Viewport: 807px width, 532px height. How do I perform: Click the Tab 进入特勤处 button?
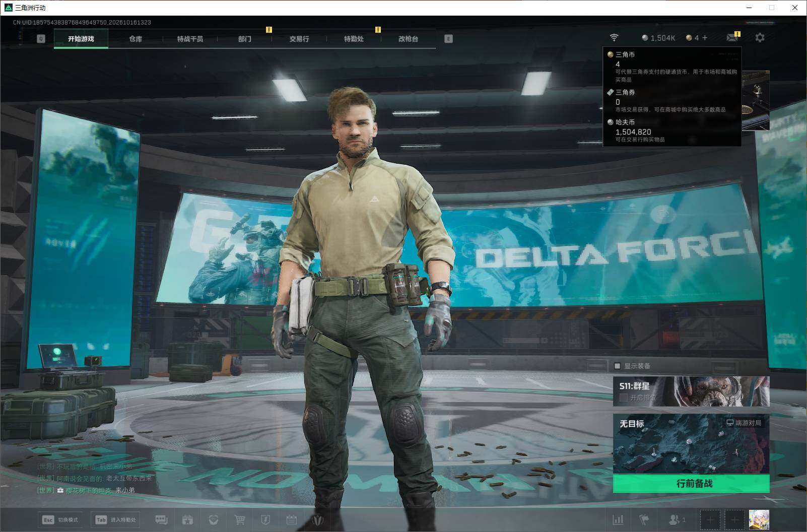[x=115, y=519]
